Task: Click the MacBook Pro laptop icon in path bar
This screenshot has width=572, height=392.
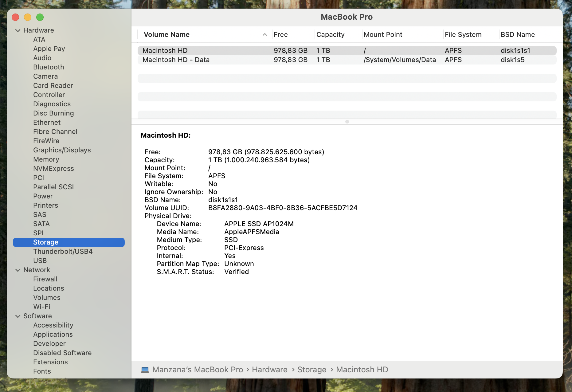Action: 145,370
